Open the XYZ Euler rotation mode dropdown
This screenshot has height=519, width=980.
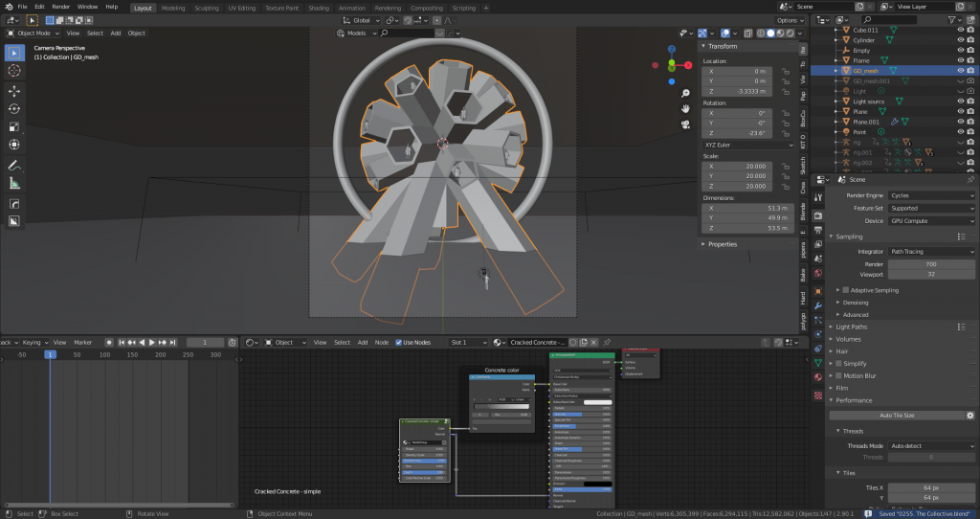point(748,145)
